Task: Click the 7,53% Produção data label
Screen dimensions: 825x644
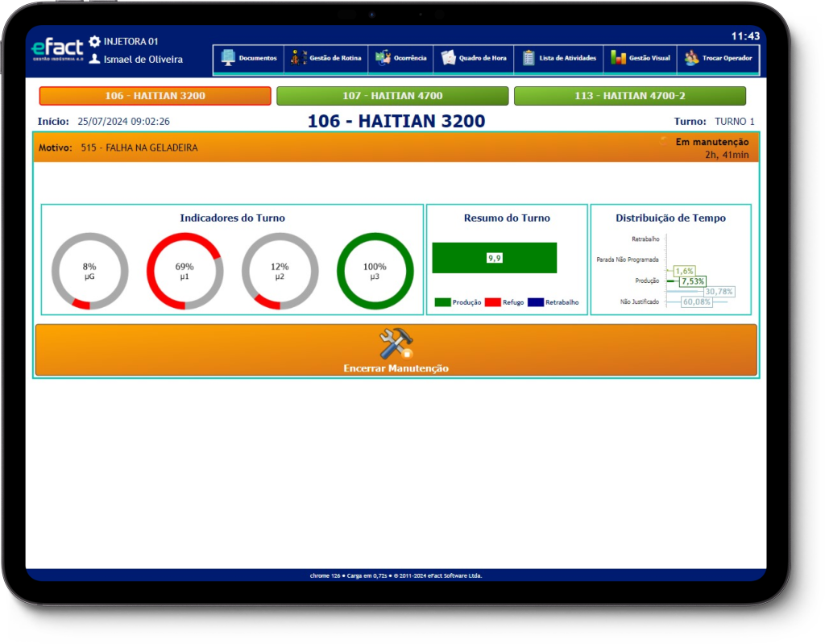Action: 692,281
